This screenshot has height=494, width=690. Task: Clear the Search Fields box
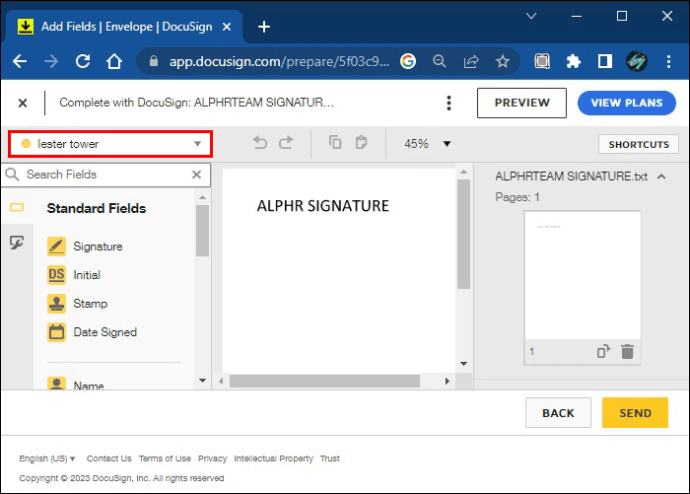[197, 175]
